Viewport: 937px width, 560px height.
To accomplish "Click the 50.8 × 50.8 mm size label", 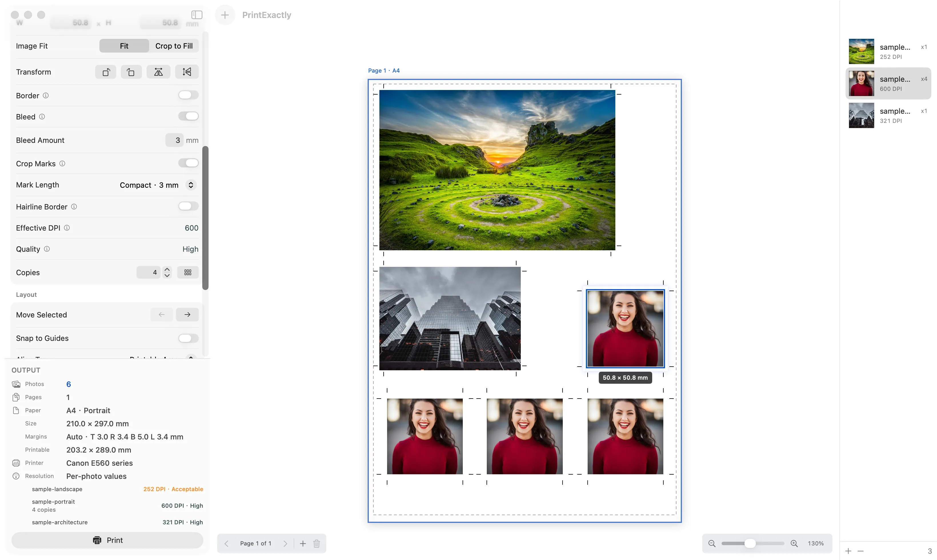I will coord(625,377).
